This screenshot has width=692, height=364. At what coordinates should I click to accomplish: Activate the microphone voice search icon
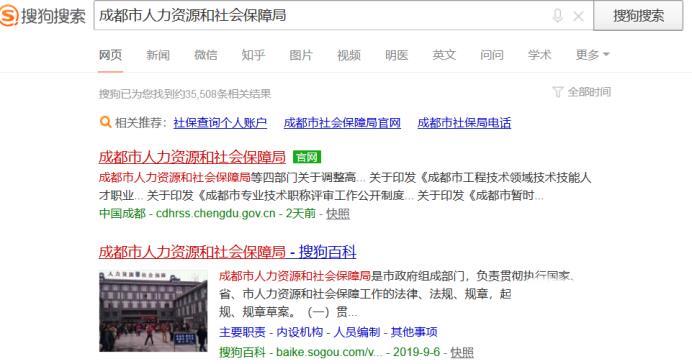557,16
